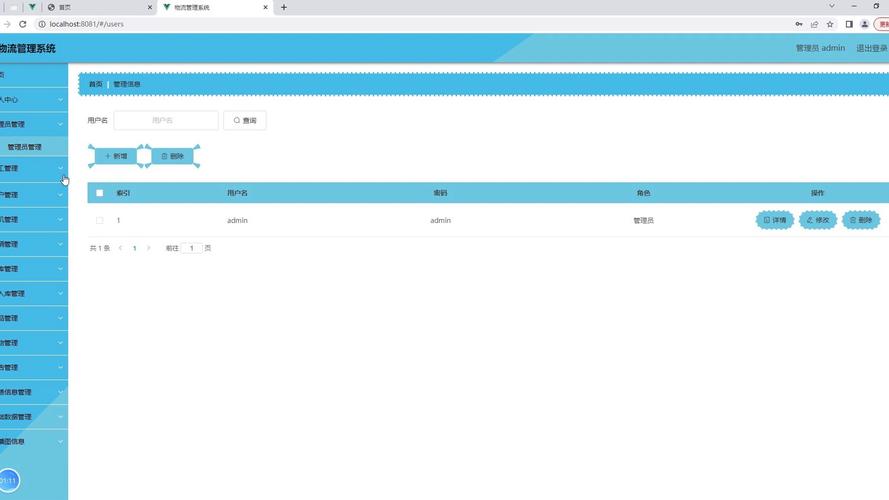Open a new browser tab with plus icon
The width and height of the screenshot is (889, 500).
(x=284, y=7)
